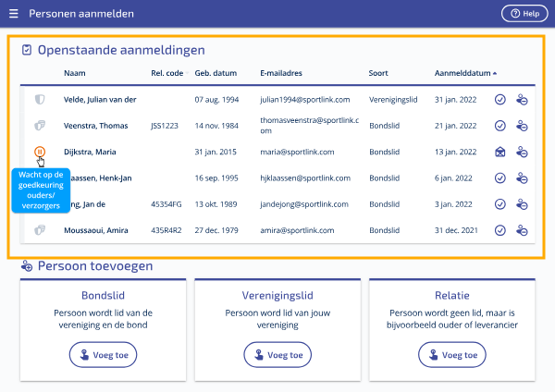Click the Personen aanmelden page title
Screen dimensions: 555x392
click(x=81, y=14)
